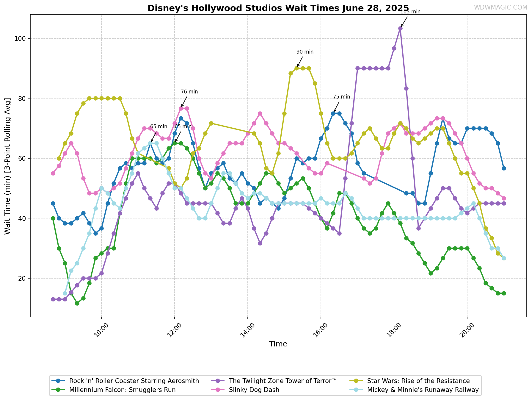Click the blue Rock 'n' Roller Coaster 75 min marker

pos(333,113)
